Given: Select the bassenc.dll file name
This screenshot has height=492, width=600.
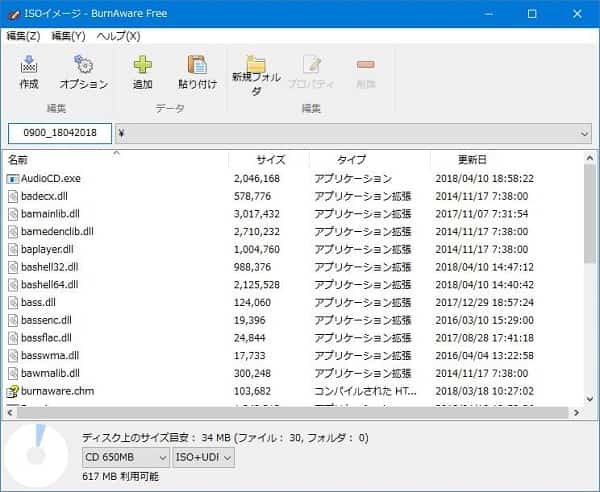Looking at the screenshot, I should coord(46,320).
